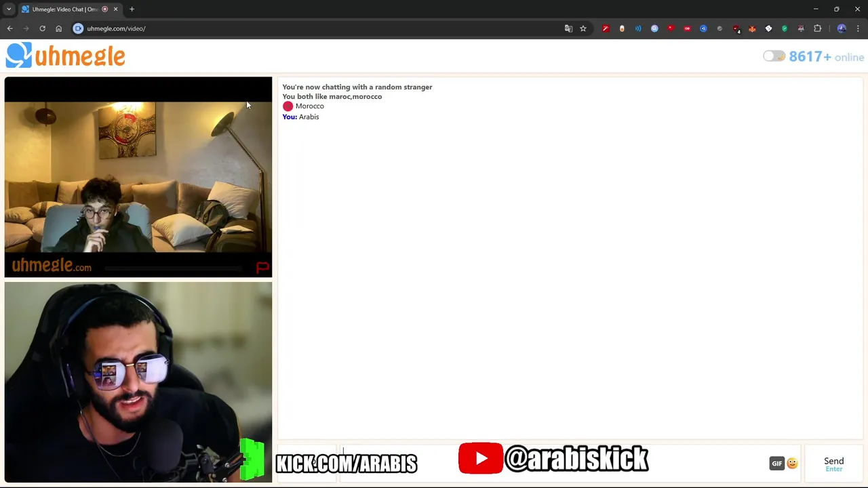The height and width of the screenshot is (488, 868).
Task: Open the blue sound-waves extension
Action: 638,28
